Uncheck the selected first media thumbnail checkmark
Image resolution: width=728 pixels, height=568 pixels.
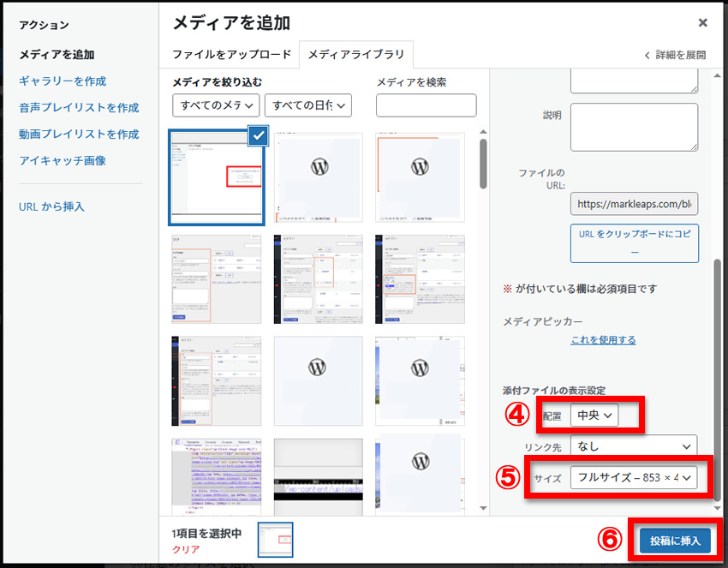pyautogui.click(x=259, y=135)
